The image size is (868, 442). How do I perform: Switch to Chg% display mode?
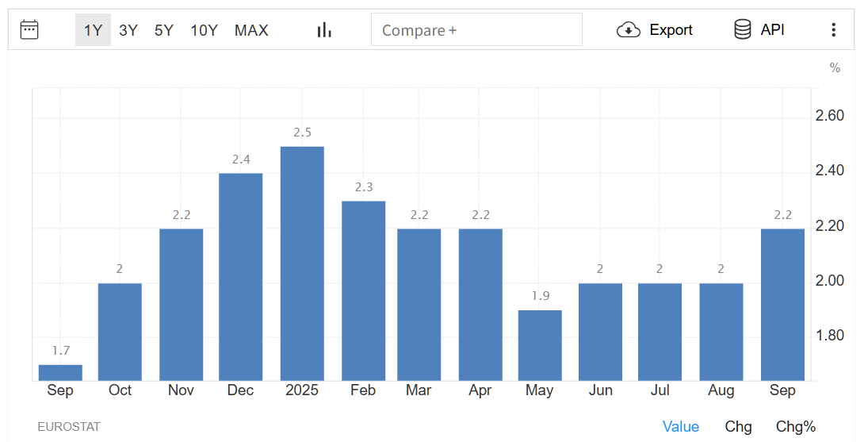(x=795, y=427)
